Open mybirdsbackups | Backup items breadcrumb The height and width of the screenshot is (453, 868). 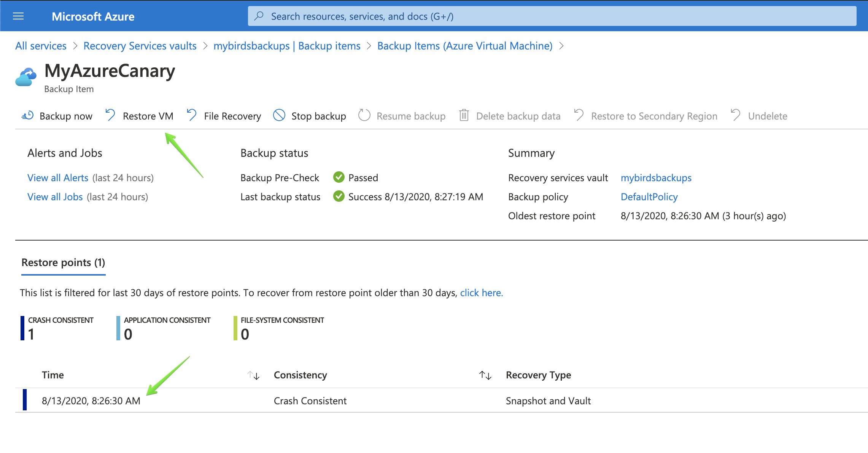[287, 46]
